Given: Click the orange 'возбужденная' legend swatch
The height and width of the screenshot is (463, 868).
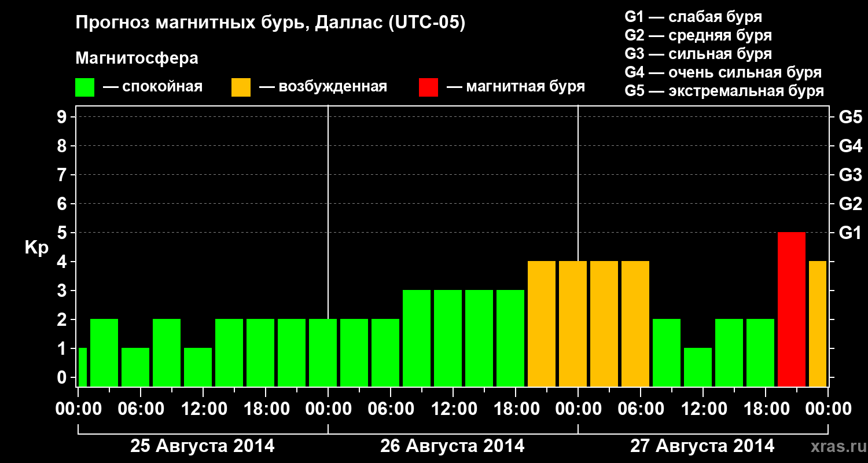Looking at the screenshot, I should [241, 87].
